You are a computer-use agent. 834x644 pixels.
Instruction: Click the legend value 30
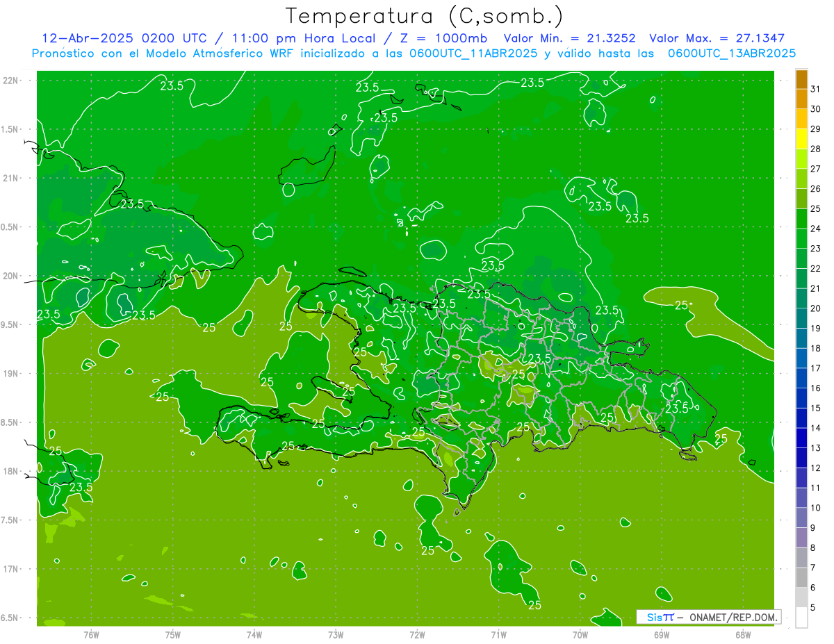816,109
